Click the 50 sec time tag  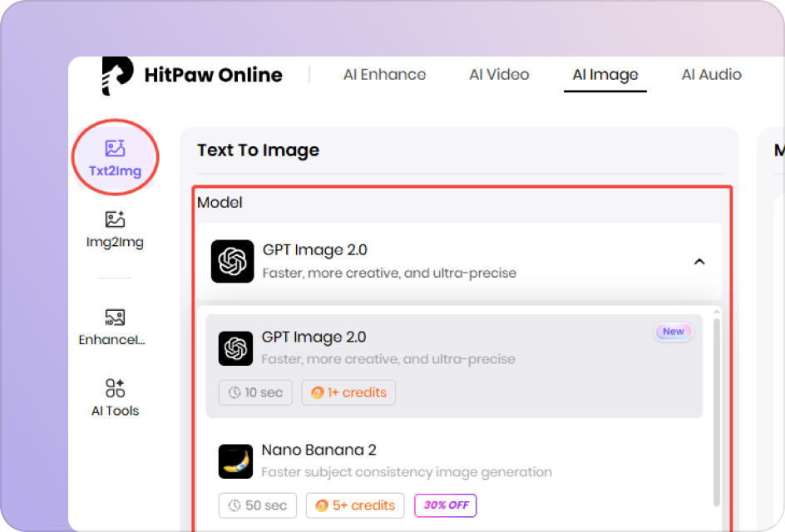point(257,505)
